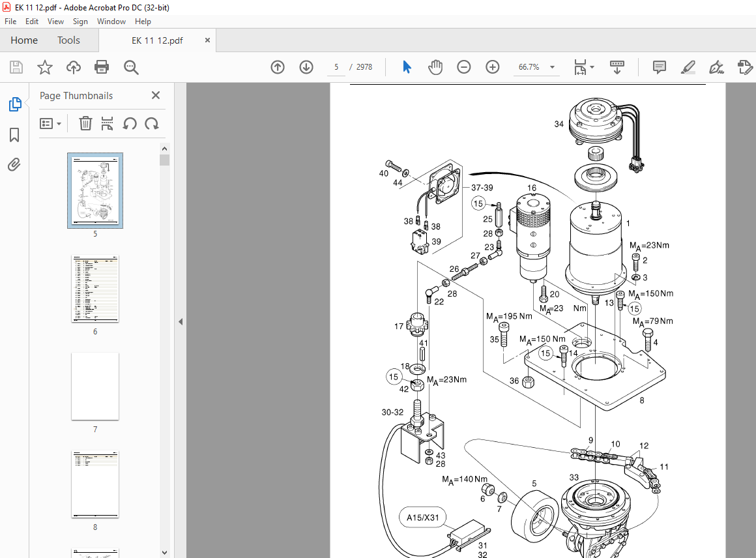Print the document with printer icon

click(x=102, y=67)
